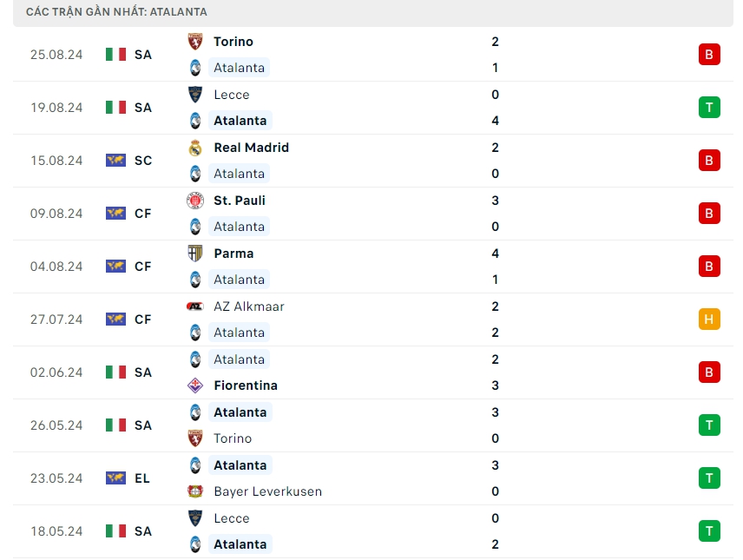This screenshot has height=560, width=743.
Task: Open the Bayer Leverkusen team link
Action: [x=267, y=491]
